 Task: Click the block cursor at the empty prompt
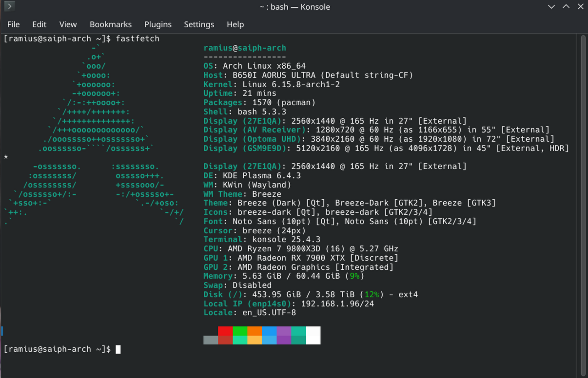tap(118, 349)
